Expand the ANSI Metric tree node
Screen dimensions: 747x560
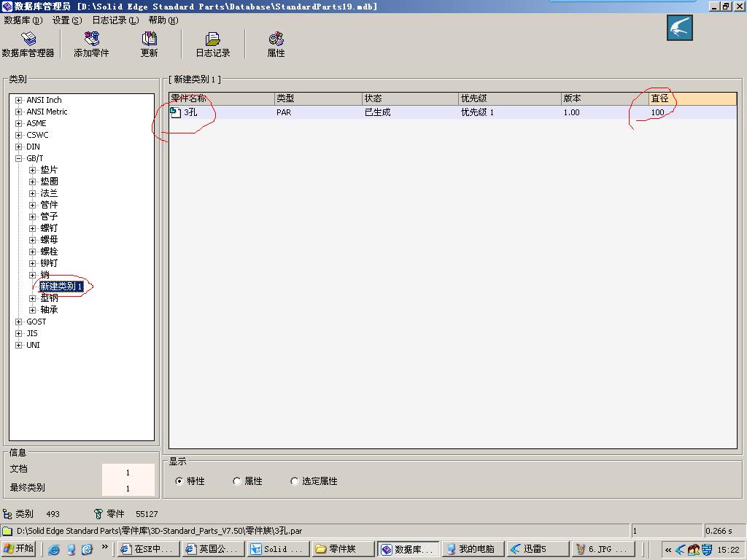coord(18,112)
